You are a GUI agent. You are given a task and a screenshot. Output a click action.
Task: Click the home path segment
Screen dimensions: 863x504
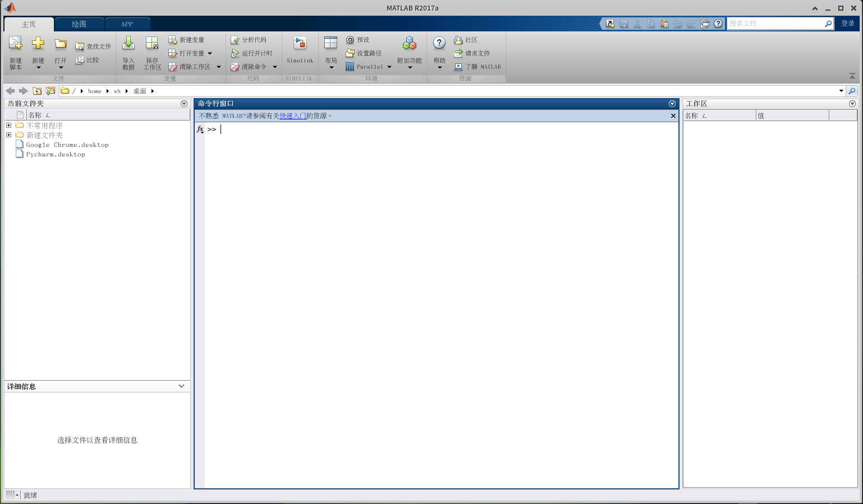coord(95,91)
